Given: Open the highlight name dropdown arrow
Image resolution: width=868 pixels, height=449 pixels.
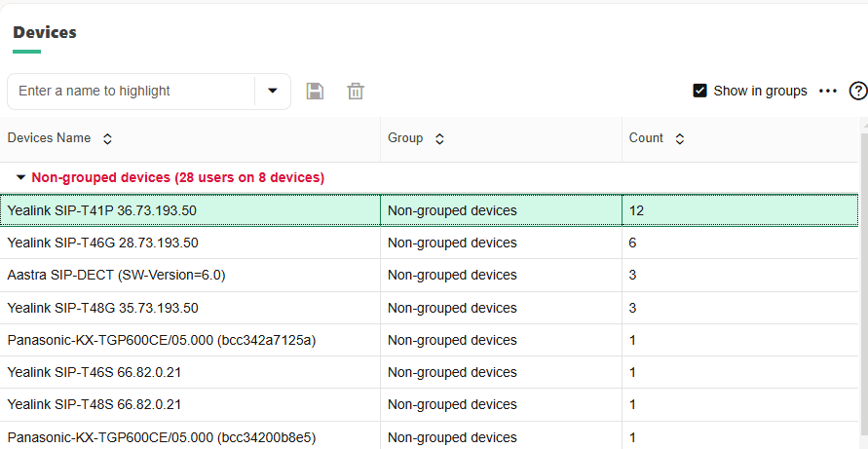Looking at the screenshot, I should pyautogui.click(x=273, y=91).
